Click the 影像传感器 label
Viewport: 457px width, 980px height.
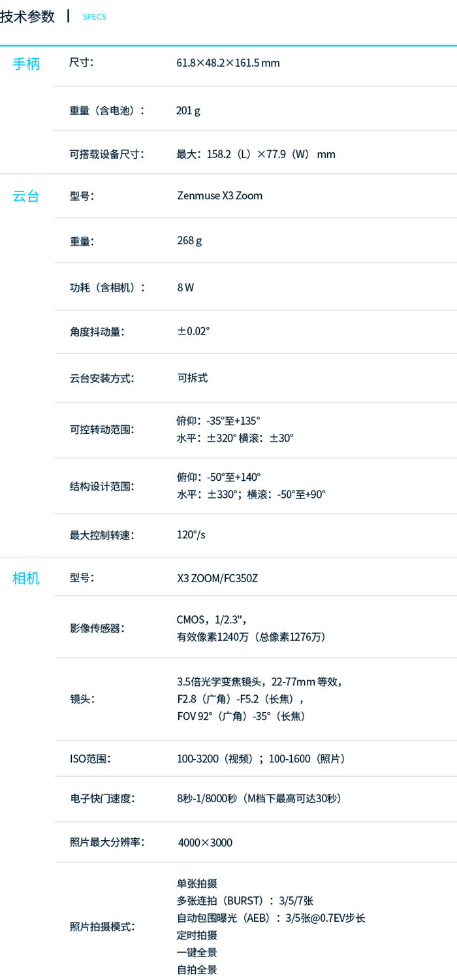pyautogui.click(x=97, y=628)
